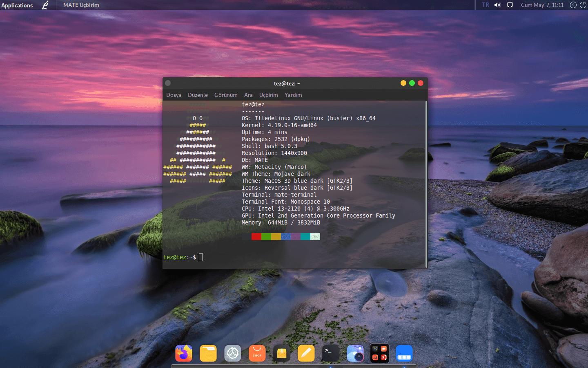Open the Applications menu
The image size is (588, 368).
coord(17,5)
